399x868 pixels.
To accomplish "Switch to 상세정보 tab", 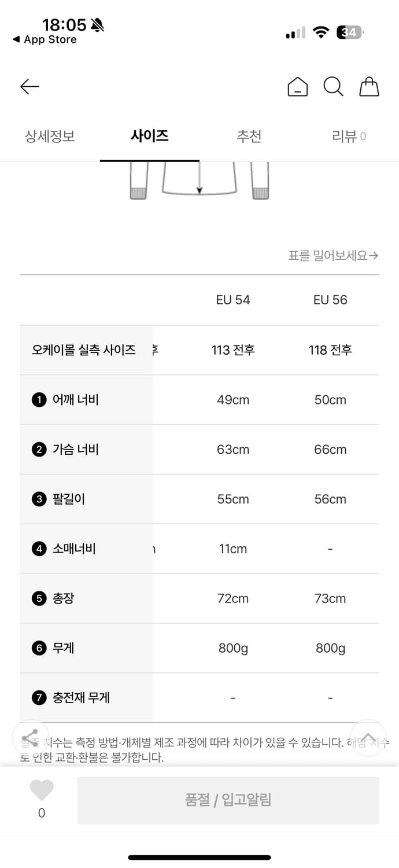I will [x=50, y=136].
